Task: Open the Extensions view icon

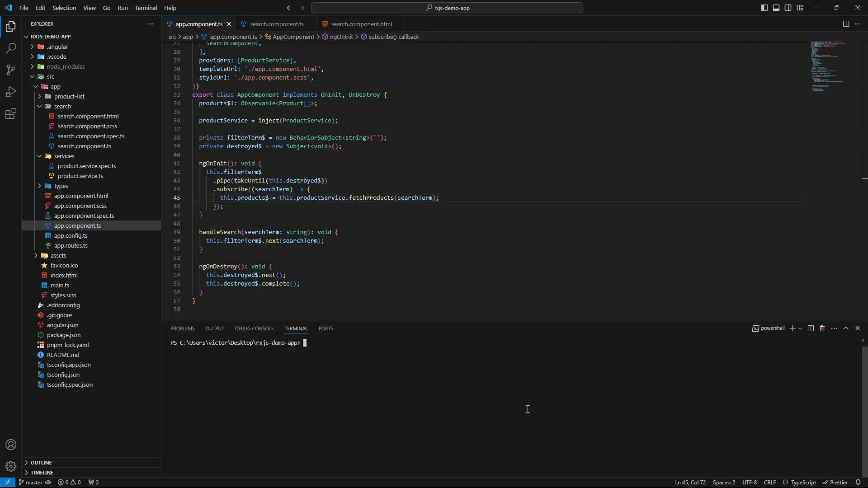Action: pos(11,113)
